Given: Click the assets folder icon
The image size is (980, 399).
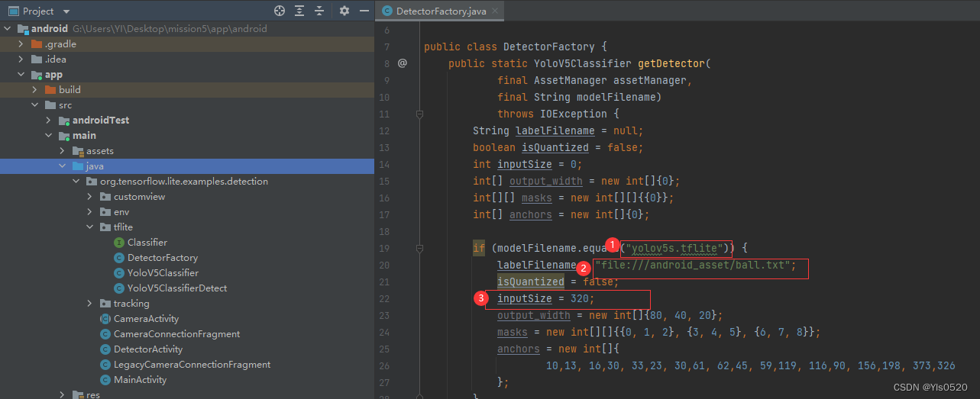Looking at the screenshot, I should (78, 151).
